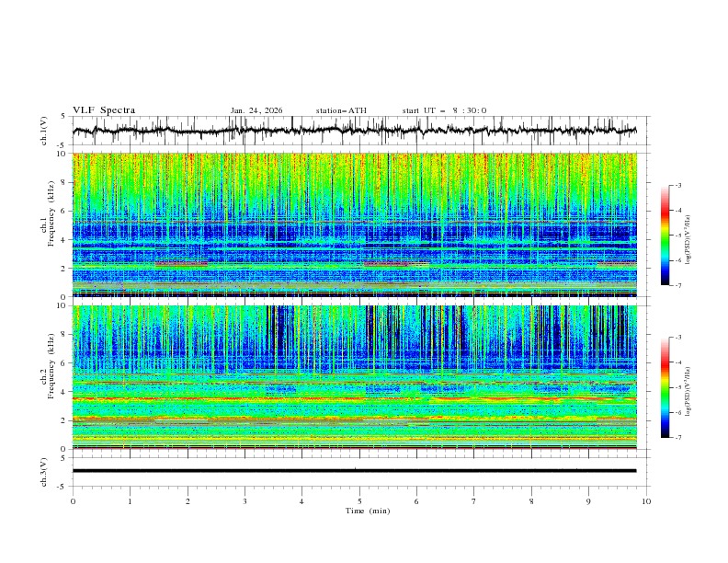Click the "ch.1 Frequency (kHz)" axis label
This screenshot has width=728, height=563.
[47, 224]
